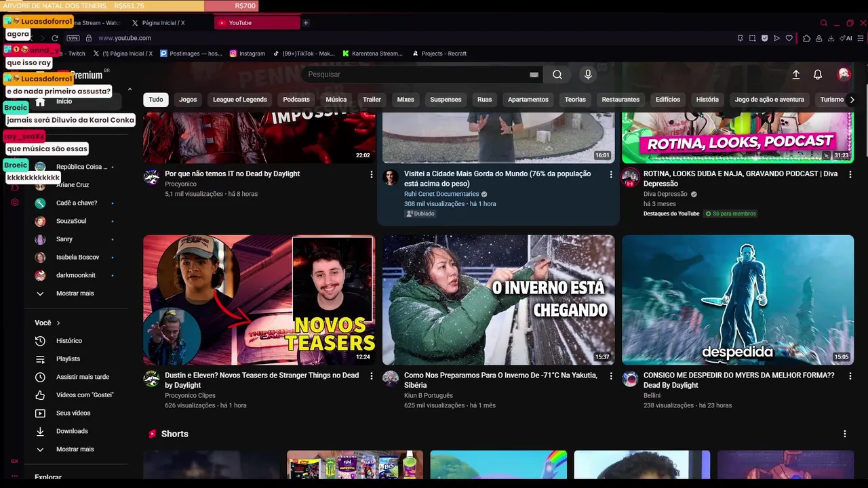Open Playlists in YouTube sidebar

(x=76, y=359)
